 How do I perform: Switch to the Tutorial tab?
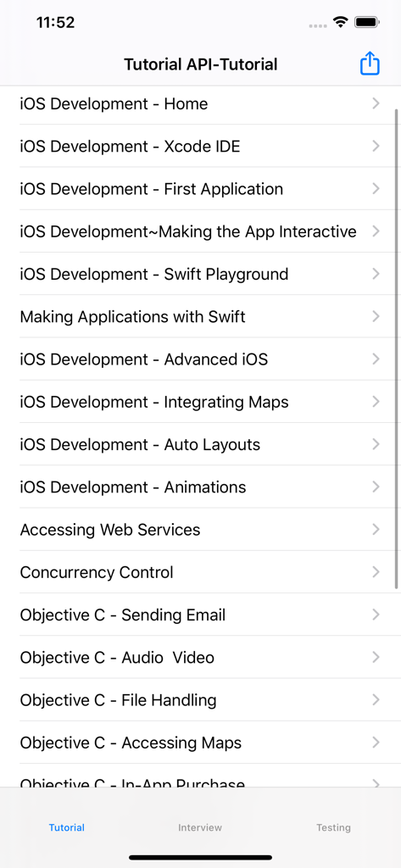(66, 827)
